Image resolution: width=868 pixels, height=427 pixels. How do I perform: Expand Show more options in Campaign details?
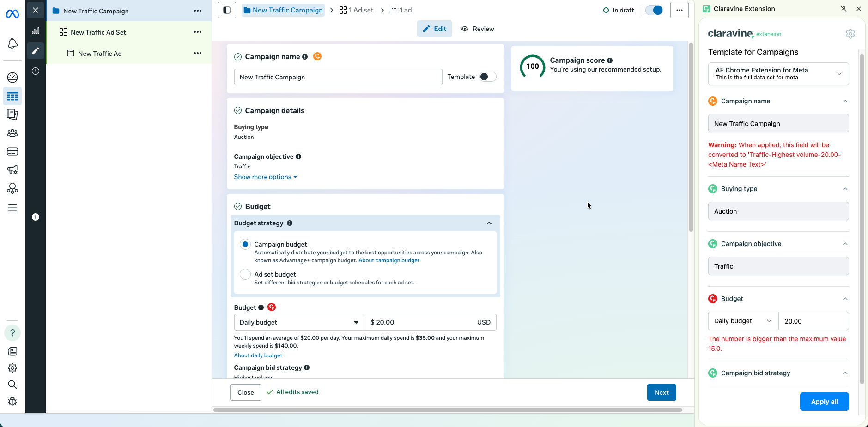tap(266, 177)
